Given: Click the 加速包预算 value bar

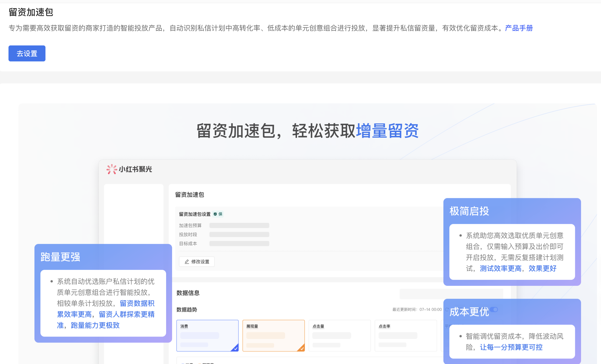Looking at the screenshot, I should pos(239,225).
